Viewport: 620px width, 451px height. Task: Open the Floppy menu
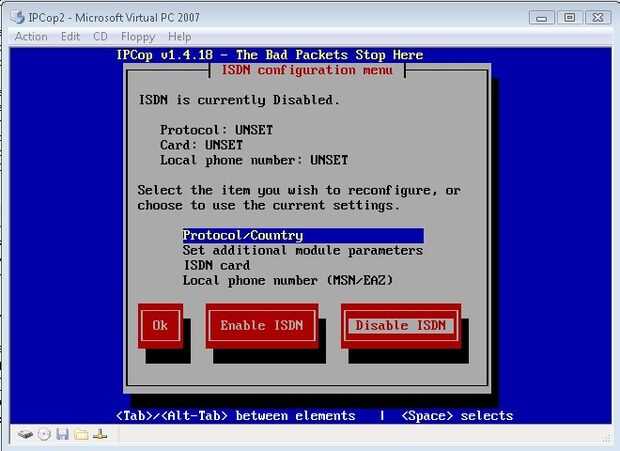tap(138, 37)
